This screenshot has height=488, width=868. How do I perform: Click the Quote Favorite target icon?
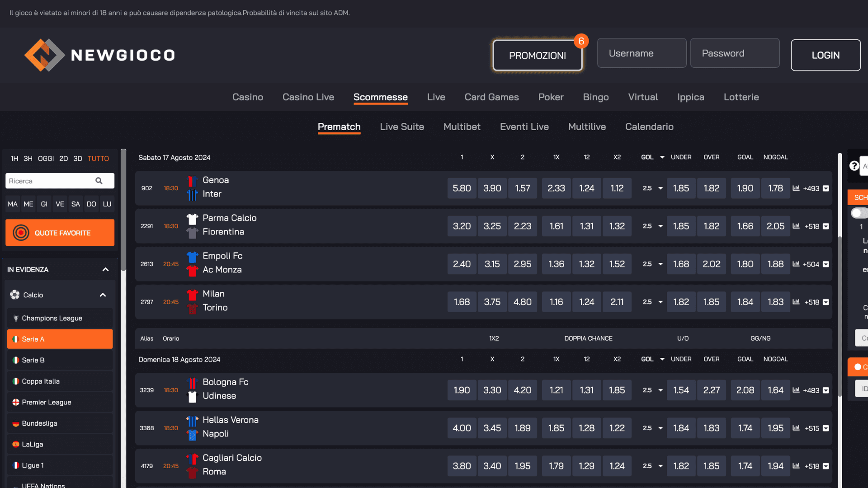pyautogui.click(x=21, y=233)
